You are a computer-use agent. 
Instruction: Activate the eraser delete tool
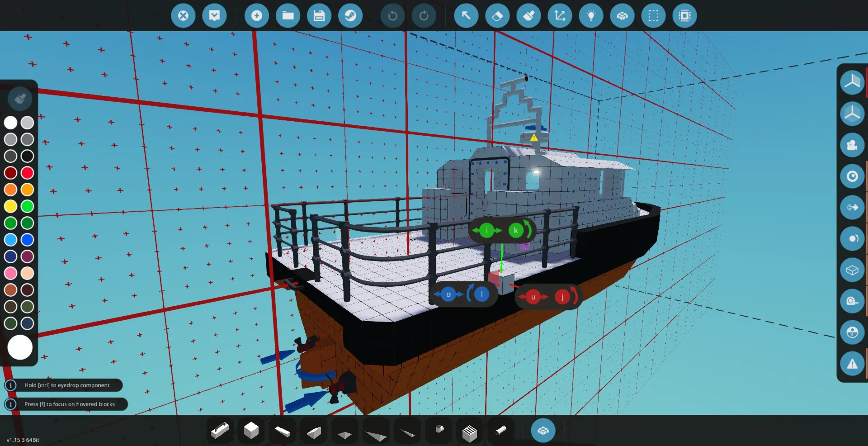(497, 16)
